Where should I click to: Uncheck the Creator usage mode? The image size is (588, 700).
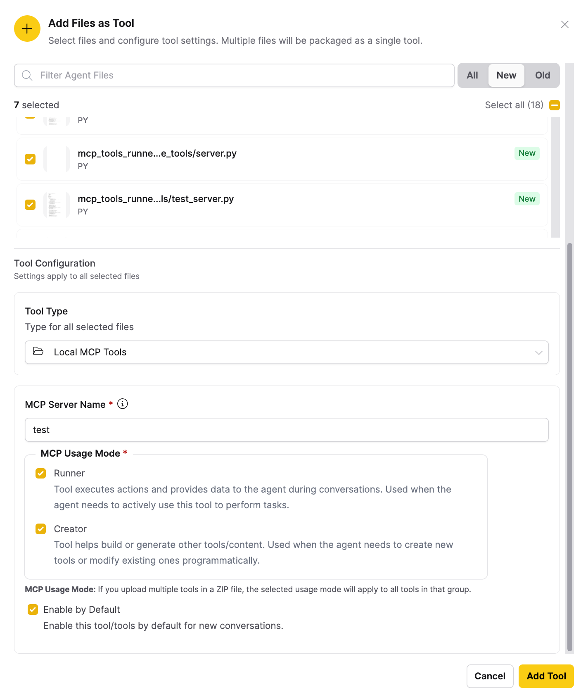[x=40, y=529]
